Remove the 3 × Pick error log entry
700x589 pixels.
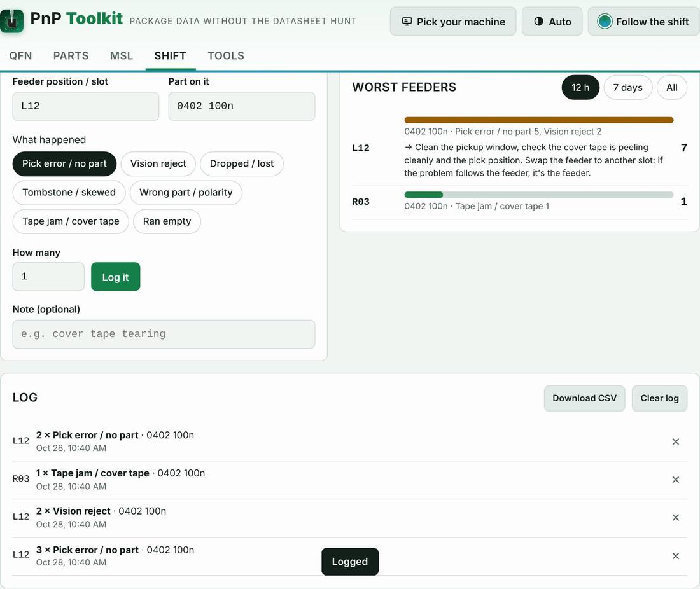(675, 556)
